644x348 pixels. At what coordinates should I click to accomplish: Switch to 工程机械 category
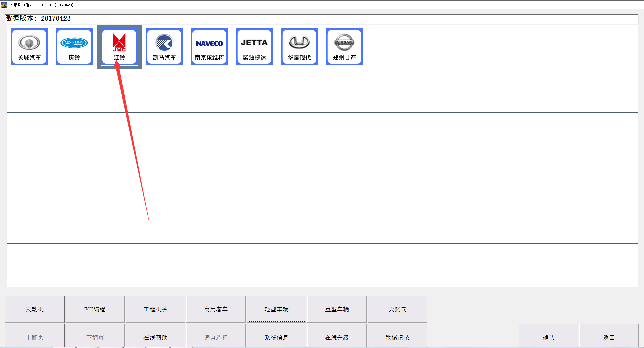(156, 309)
